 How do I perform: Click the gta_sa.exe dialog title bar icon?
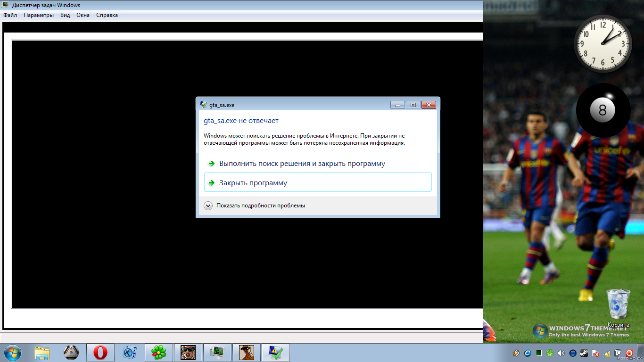pos(203,105)
